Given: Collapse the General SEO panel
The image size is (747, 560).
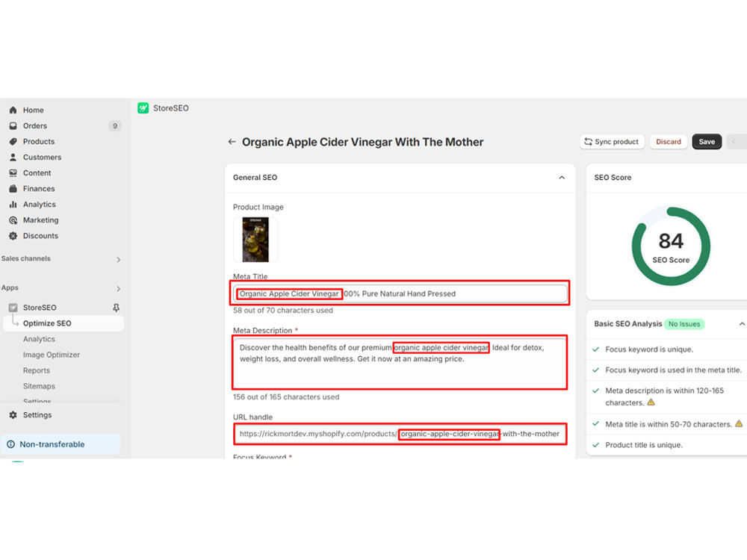Looking at the screenshot, I should [562, 178].
